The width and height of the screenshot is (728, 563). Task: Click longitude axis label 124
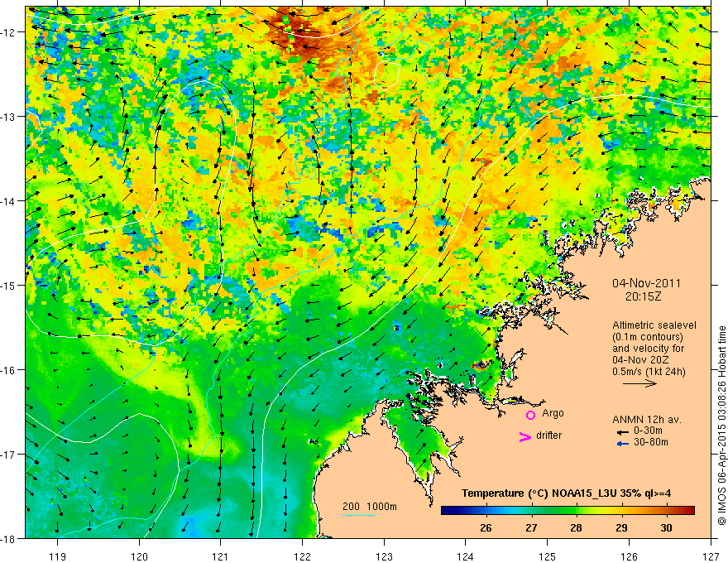click(x=466, y=556)
